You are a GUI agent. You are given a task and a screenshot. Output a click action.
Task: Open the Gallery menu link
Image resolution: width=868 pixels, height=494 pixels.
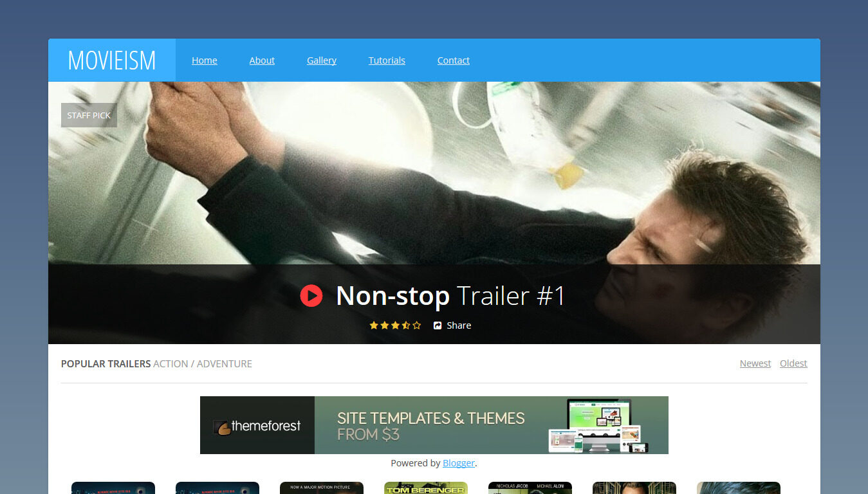322,60
